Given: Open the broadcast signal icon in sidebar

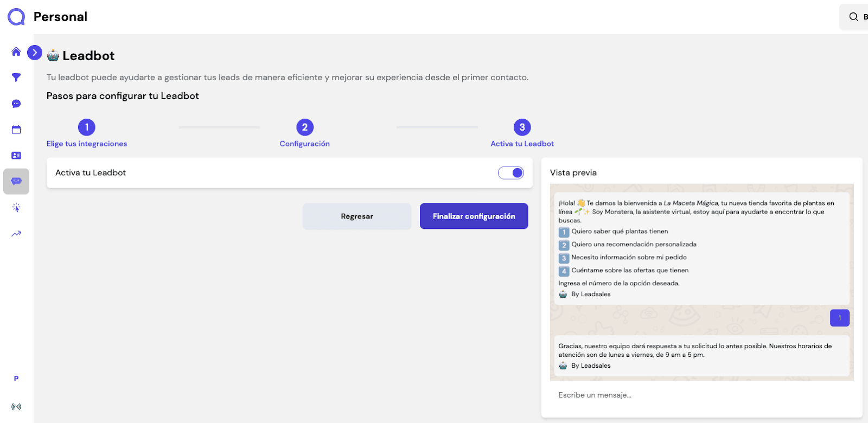Looking at the screenshot, I should [x=16, y=407].
